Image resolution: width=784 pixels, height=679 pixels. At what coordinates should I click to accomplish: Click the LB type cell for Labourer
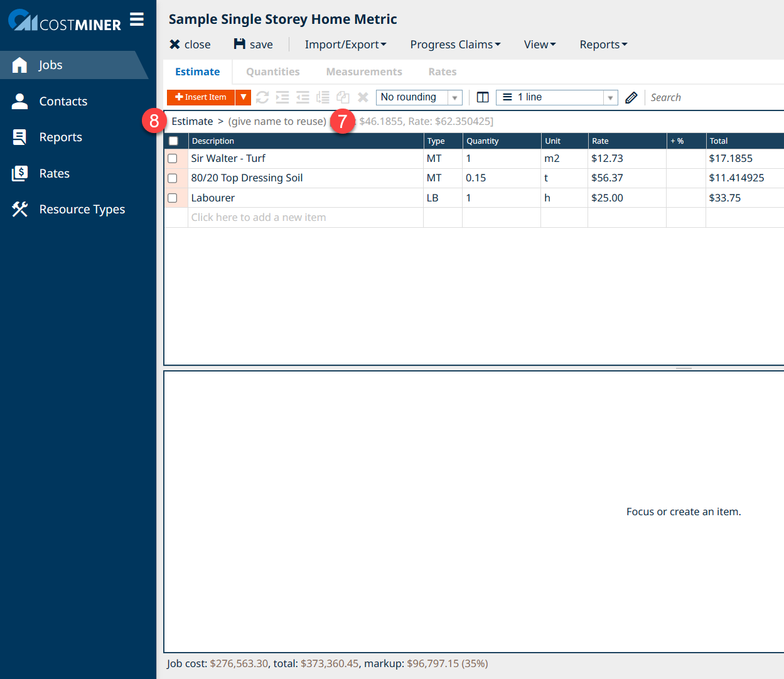point(443,198)
